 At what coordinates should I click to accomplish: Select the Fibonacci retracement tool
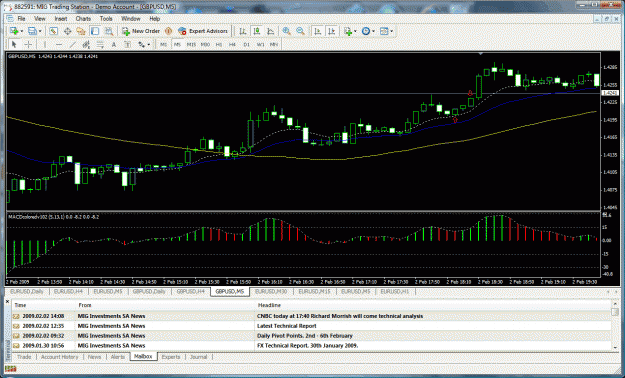[100, 44]
